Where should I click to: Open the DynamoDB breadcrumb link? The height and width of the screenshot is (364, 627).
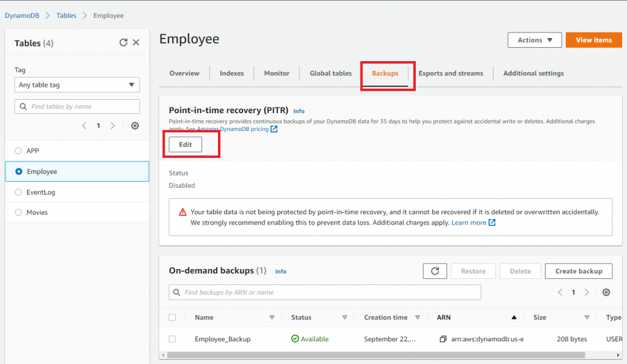point(22,15)
